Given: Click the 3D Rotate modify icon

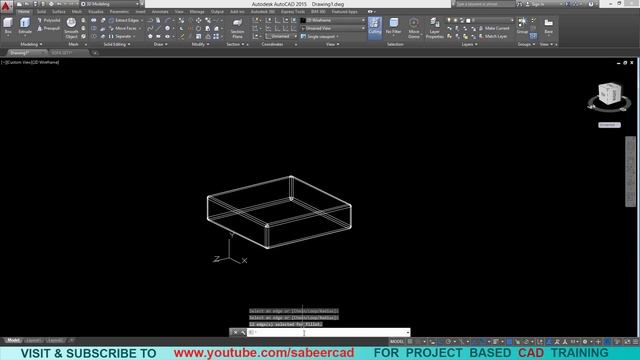Looking at the screenshot, I should coord(198,28).
